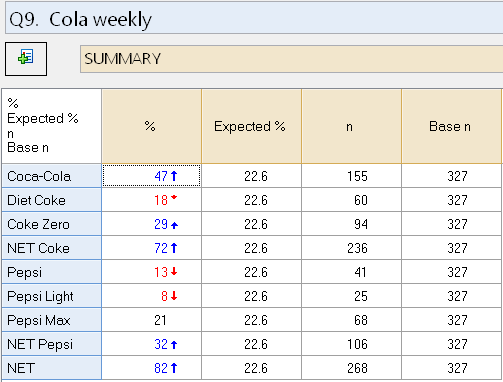Open the SUMMARY selector box
Image resolution: width=503 pixels, height=382 pixels.
(x=291, y=59)
